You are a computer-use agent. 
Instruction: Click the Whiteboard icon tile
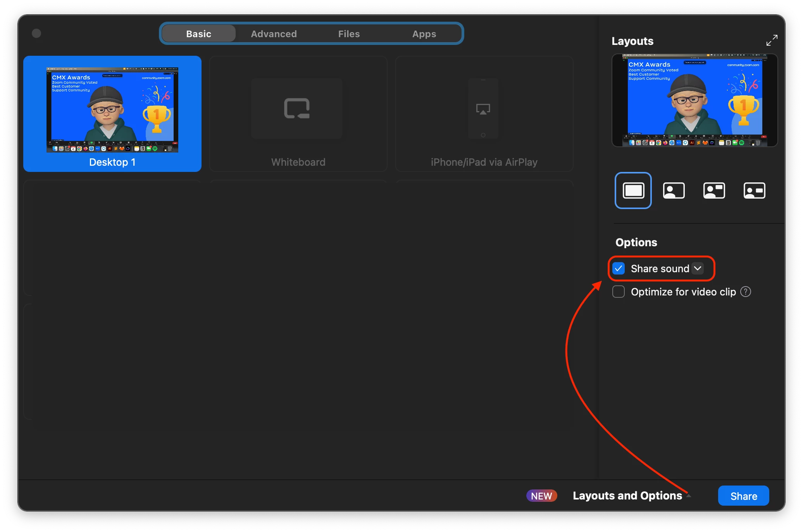pyautogui.click(x=297, y=108)
